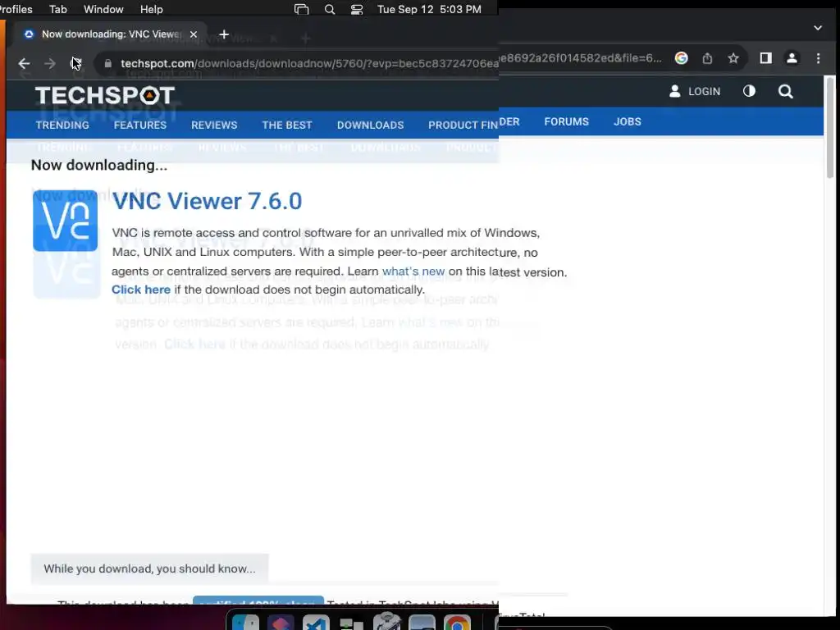840x630 pixels.
Task: Open Google Chrome from the Dock
Action: coord(457,623)
